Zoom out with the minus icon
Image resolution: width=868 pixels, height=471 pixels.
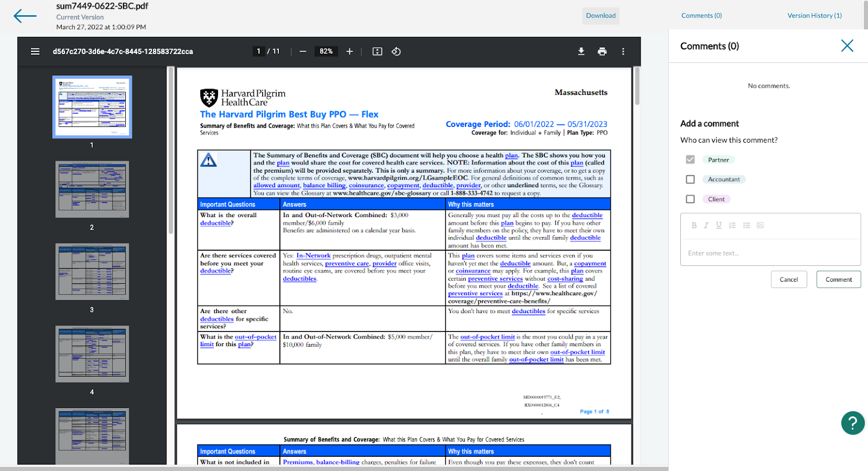(303, 52)
